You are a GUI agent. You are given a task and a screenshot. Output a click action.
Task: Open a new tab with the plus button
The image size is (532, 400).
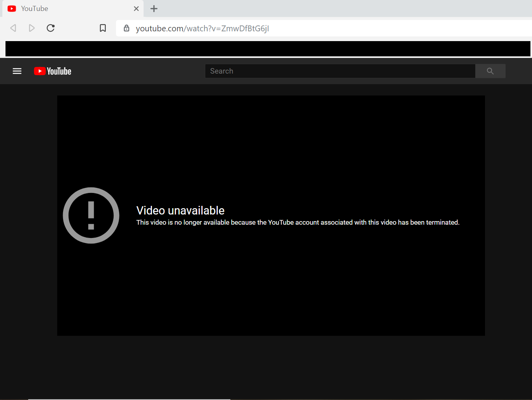(x=154, y=9)
